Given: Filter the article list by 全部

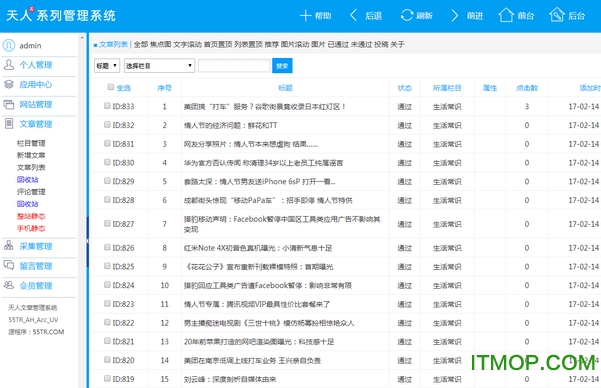Looking at the screenshot, I should tap(141, 44).
